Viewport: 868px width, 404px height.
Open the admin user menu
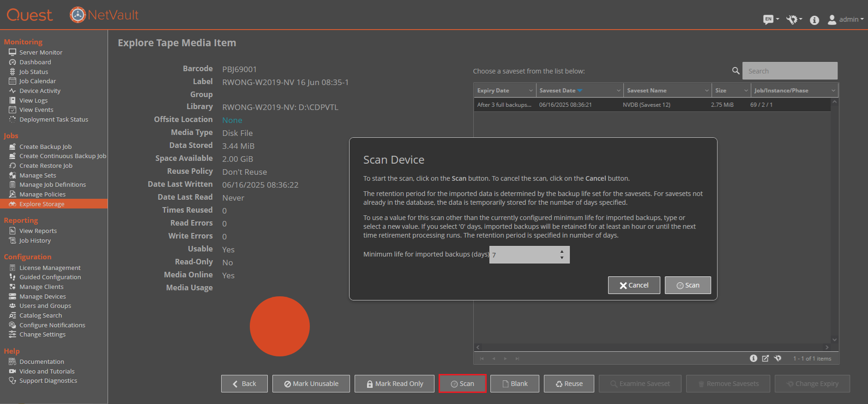[845, 19]
